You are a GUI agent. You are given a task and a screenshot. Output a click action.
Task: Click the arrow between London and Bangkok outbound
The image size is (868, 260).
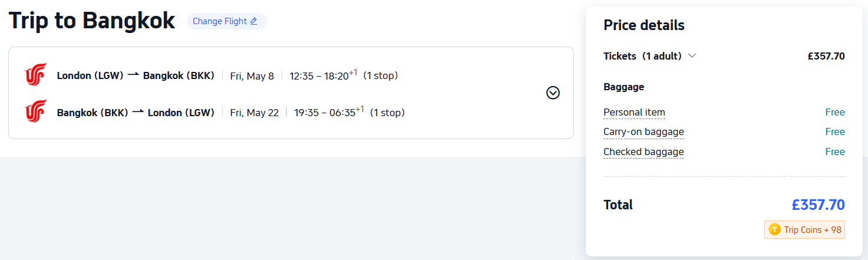click(133, 75)
